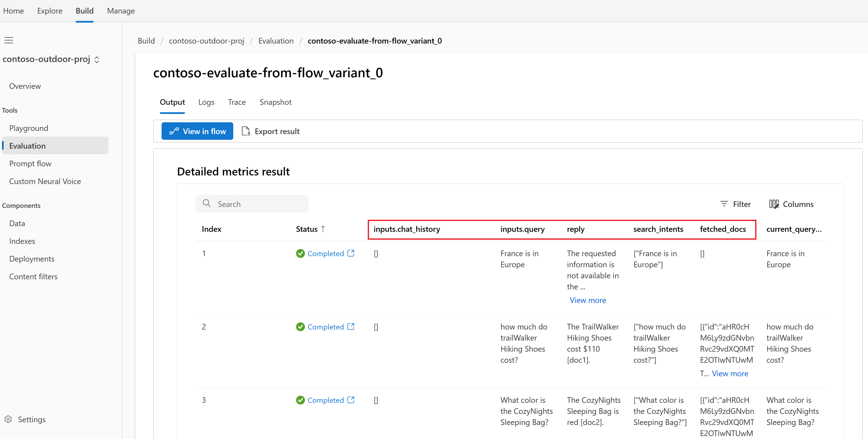Open Custom Neural Voice in the sidebar
868x439 pixels.
click(x=45, y=181)
